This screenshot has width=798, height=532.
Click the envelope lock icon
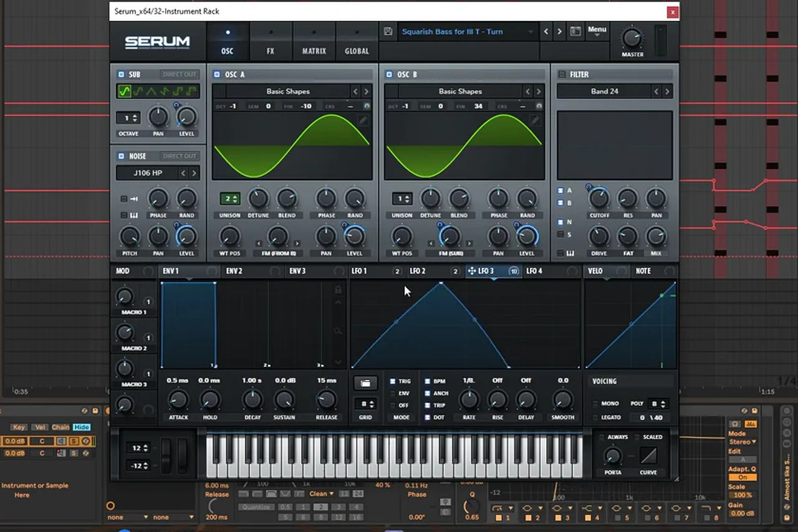(x=338, y=290)
